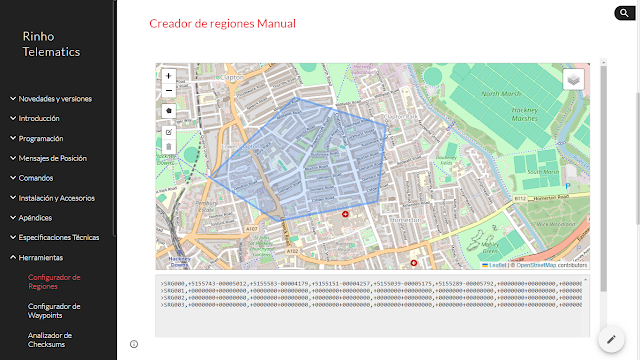Open the Comandos page
640x360 pixels.
(x=36, y=178)
